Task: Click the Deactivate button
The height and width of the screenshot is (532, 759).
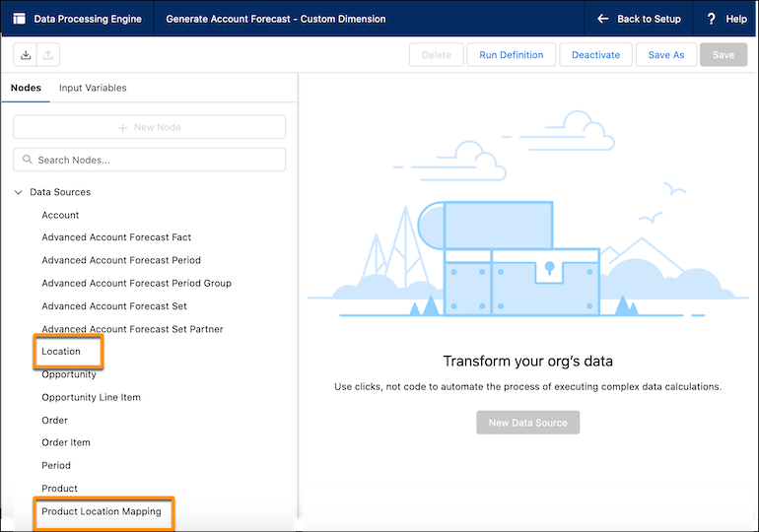Action: click(x=596, y=54)
